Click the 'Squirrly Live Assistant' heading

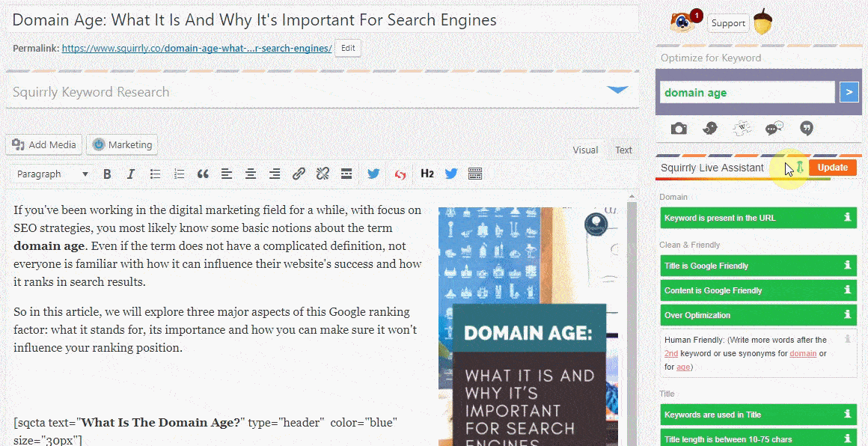(712, 168)
